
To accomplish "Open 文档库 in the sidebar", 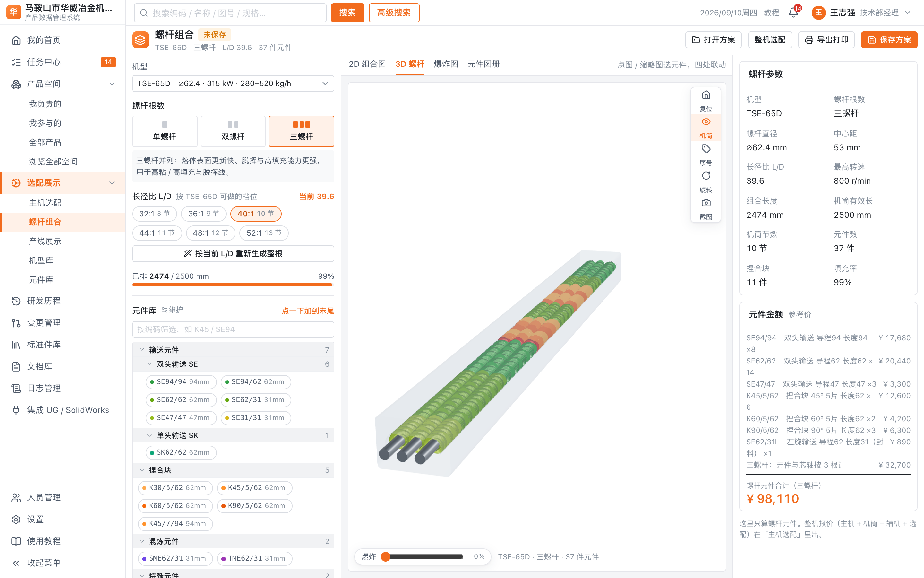I will [63, 366].
